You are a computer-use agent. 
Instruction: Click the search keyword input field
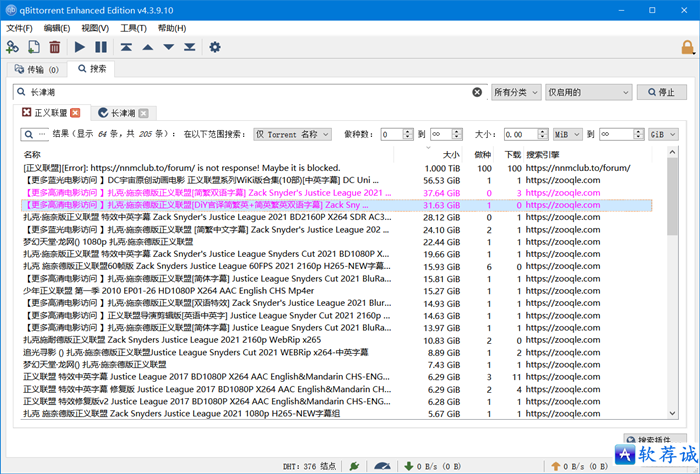coord(249,92)
